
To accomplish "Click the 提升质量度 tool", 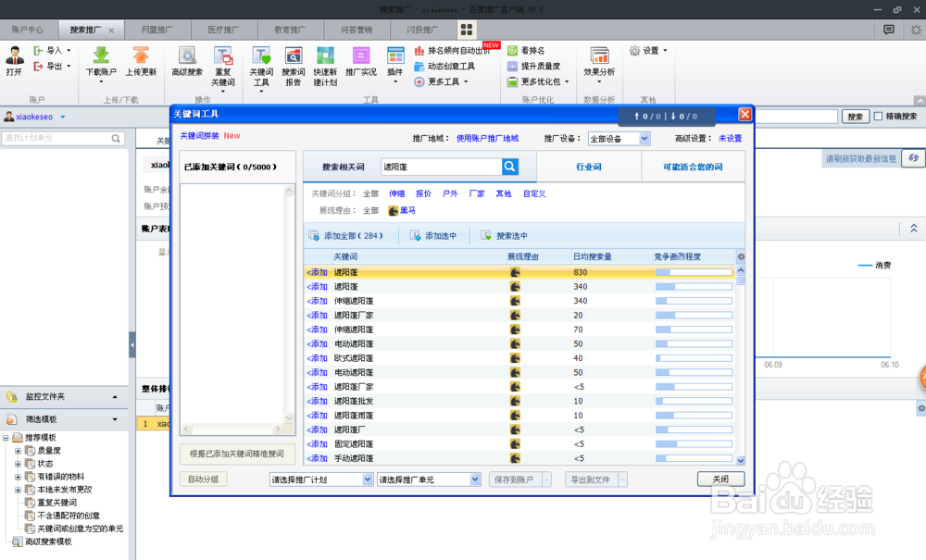I will coord(534,66).
